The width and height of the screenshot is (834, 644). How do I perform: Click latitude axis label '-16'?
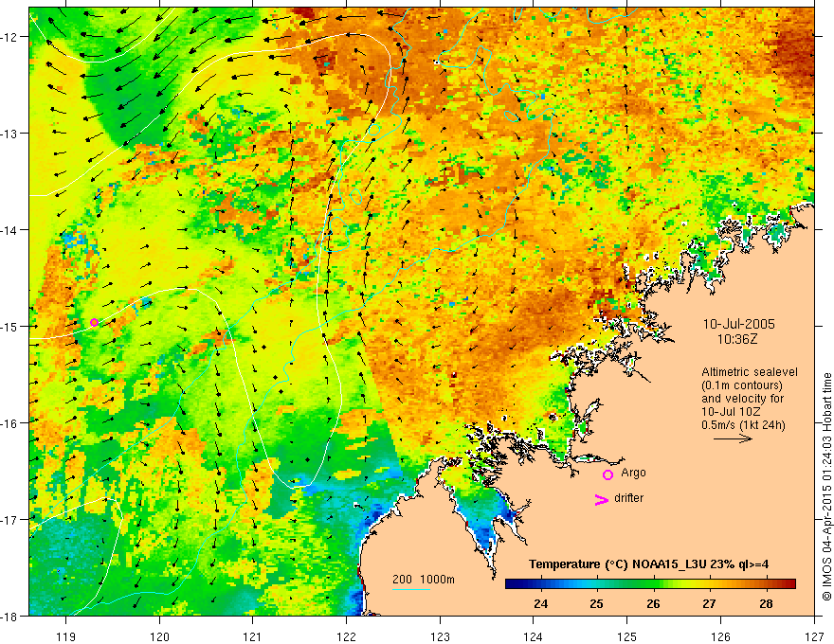[x=10, y=423]
